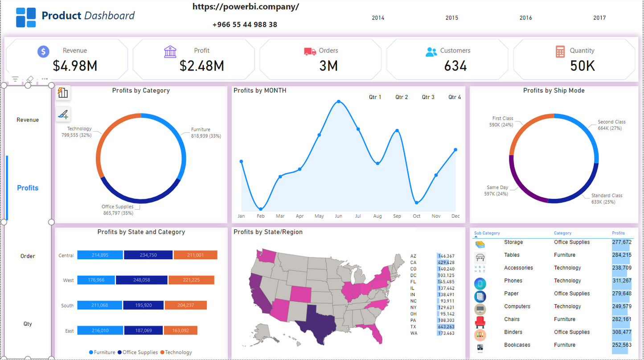The height and width of the screenshot is (360, 644).
Task: Click the lightning bar chart icon
Action: tap(63, 93)
